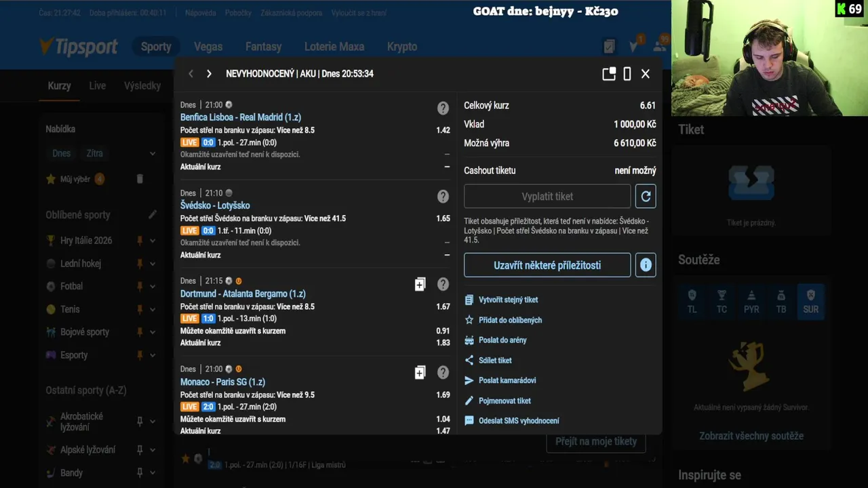Click the Tipsport logo
Screen dimensions: 868x488
coord(79,47)
